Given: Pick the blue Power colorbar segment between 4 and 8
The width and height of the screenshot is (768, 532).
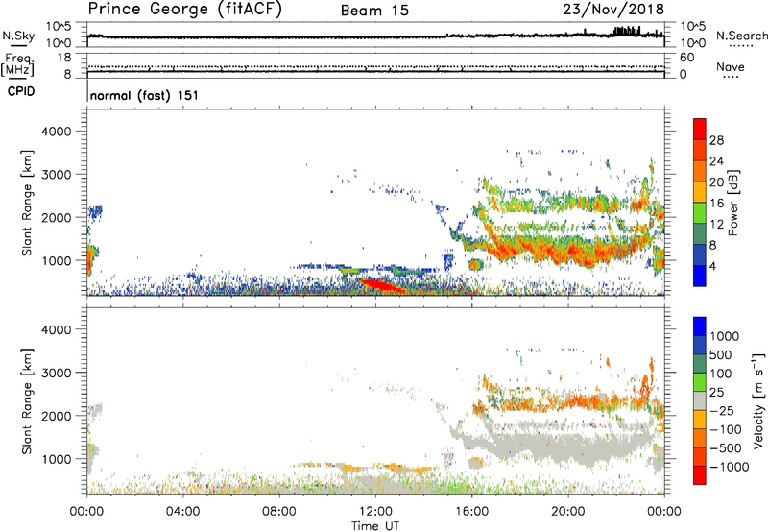Looking at the screenshot, I should click(x=700, y=254).
